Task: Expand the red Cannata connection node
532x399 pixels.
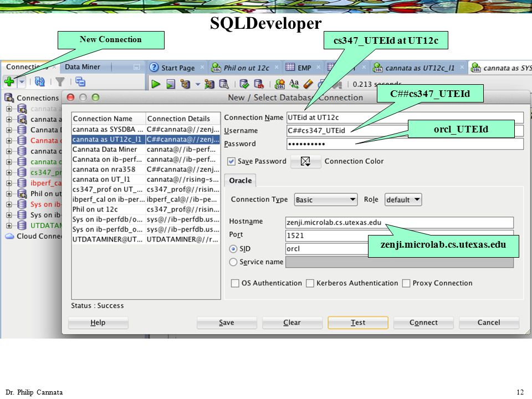Action: tap(9, 140)
